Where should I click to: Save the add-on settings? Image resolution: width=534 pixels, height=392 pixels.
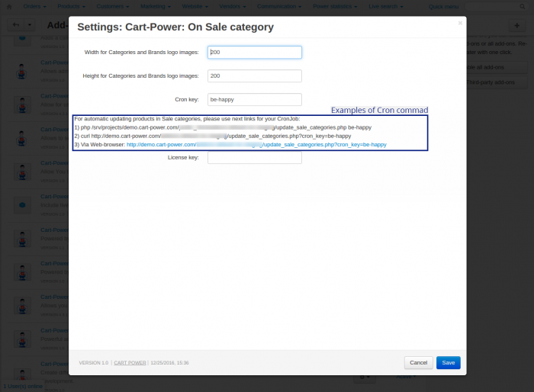pyautogui.click(x=449, y=363)
